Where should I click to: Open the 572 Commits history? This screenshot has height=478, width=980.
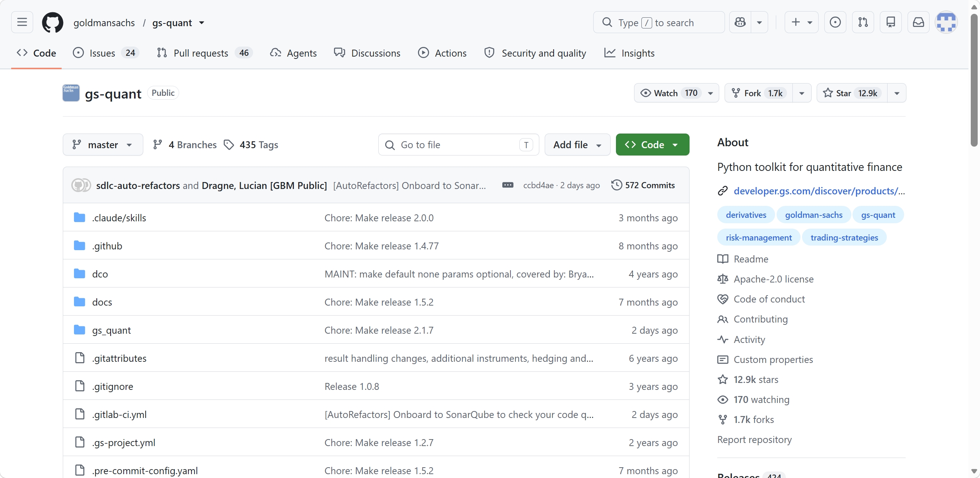click(x=643, y=185)
